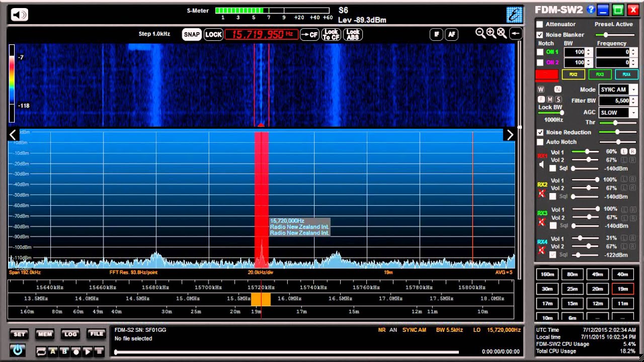Open the AGC dropdown showing SLOW
Screen dimensions: 644x362
(x=633, y=113)
